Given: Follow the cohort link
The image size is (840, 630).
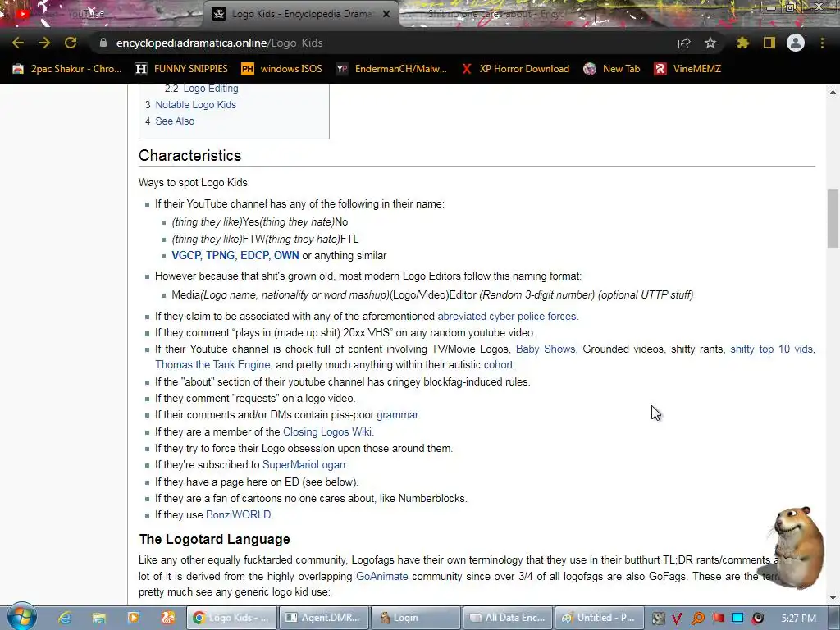Looking at the screenshot, I should [x=499, y=365].
